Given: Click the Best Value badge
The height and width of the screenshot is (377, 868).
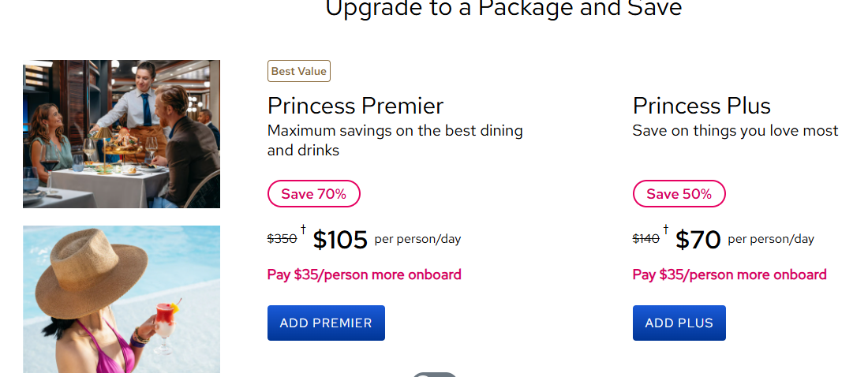Looking at the screenshot, I should coord(299,71).
